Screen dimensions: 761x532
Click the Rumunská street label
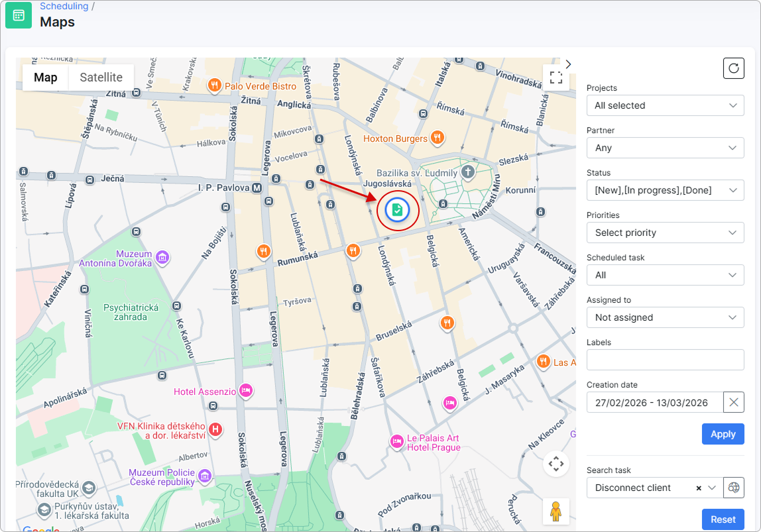[x=298, y=258]
